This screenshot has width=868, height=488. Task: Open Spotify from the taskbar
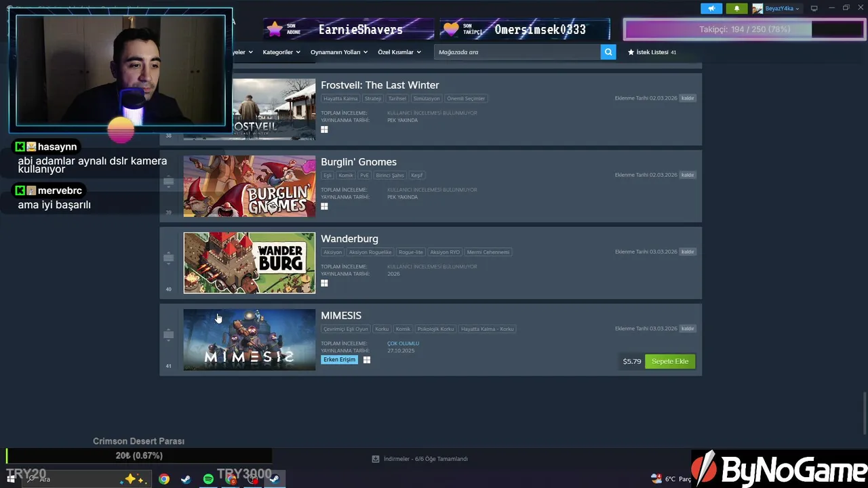[x=208, y=479]
